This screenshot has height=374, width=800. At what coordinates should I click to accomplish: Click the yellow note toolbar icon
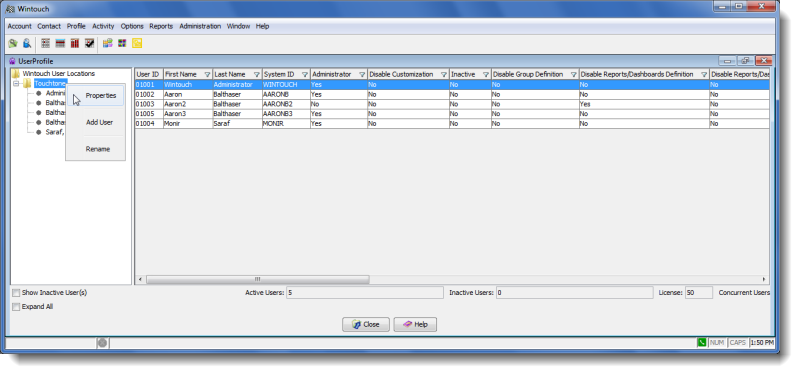[x=137, y=44]
